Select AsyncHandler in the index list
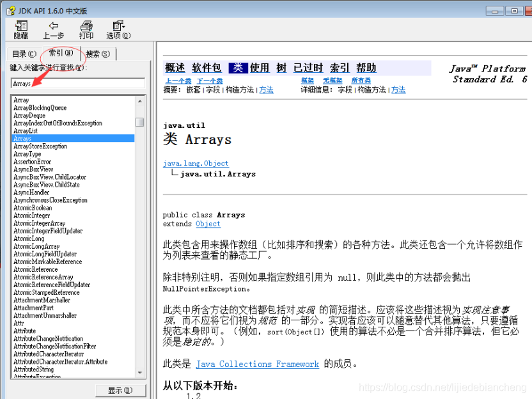Image resolution: width=532 pixels, height=399 pixels. 31,192
